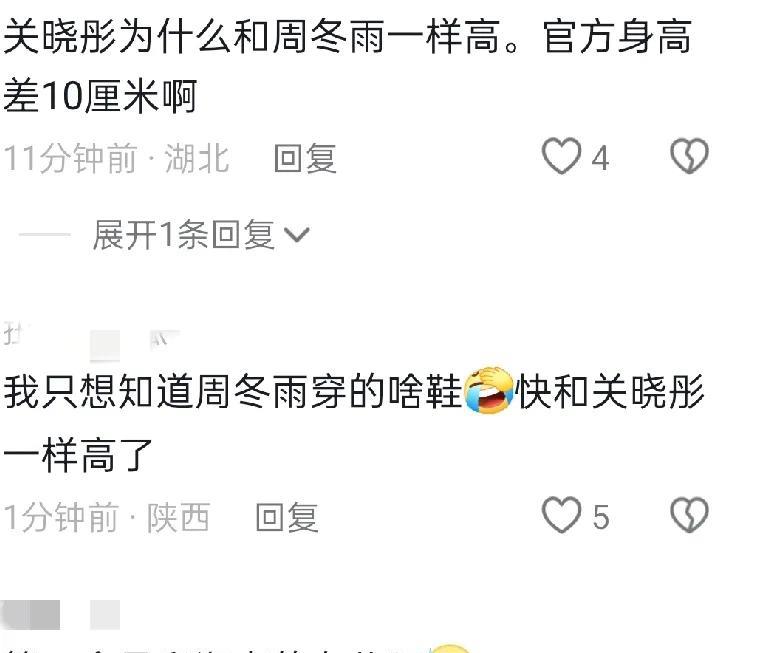Viewport: 759px width, 653px height.
Task: Select the comment 我只想知道周冬雨穿的啥鞋
Action: pos(232,391)
